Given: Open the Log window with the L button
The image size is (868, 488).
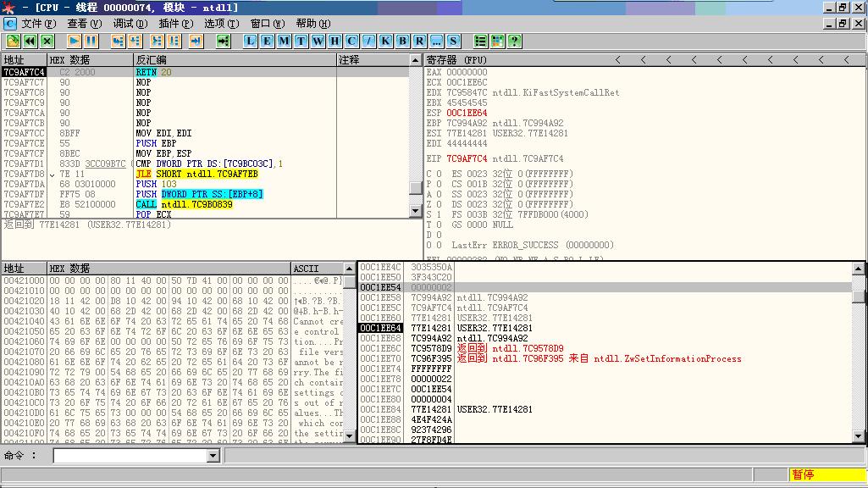Looking at the screenshot, I should [x=250, y=41].
